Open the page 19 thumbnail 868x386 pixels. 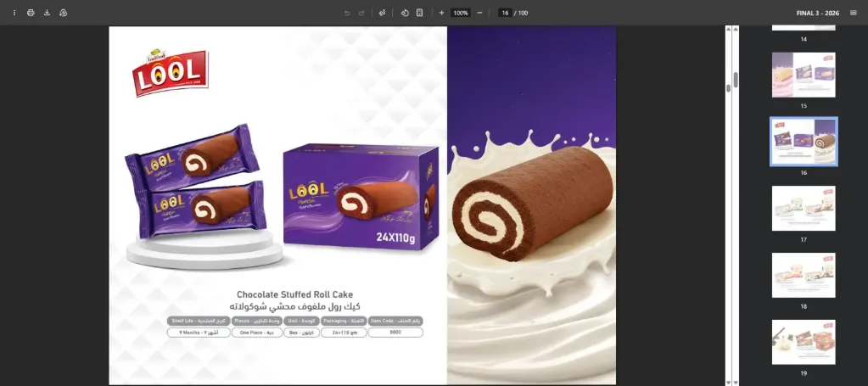click(x=804, y=342)
